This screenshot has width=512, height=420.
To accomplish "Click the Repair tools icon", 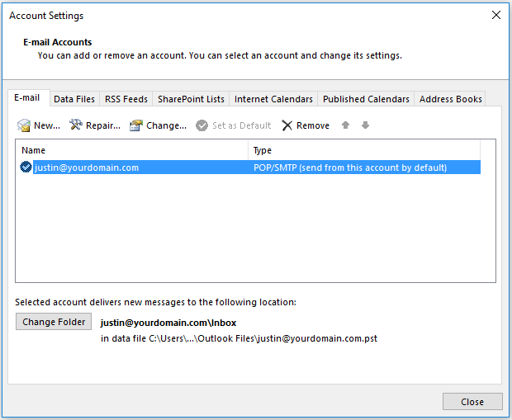I will (x=76, y=125).
